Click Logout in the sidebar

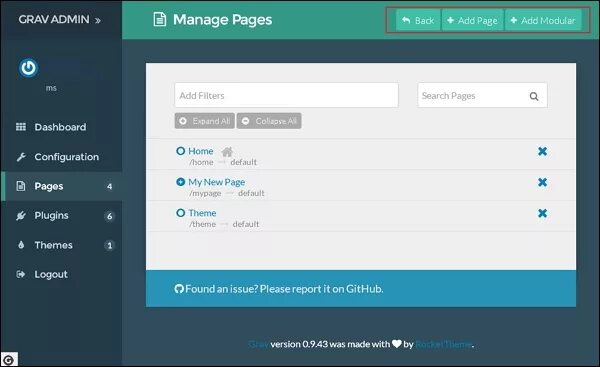pyautogui.click(x=51, y=274)
